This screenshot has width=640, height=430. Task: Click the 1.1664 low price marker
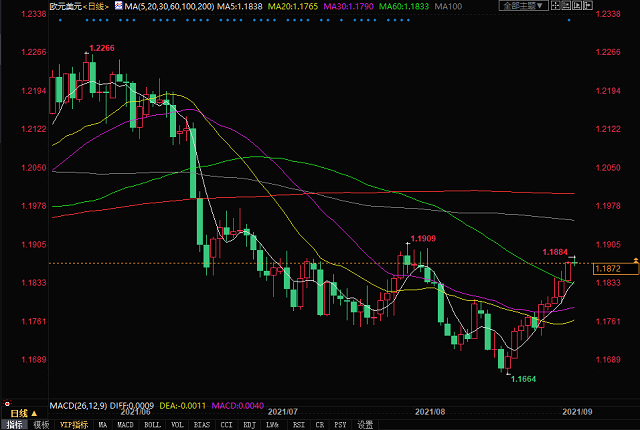click(523, 379)
